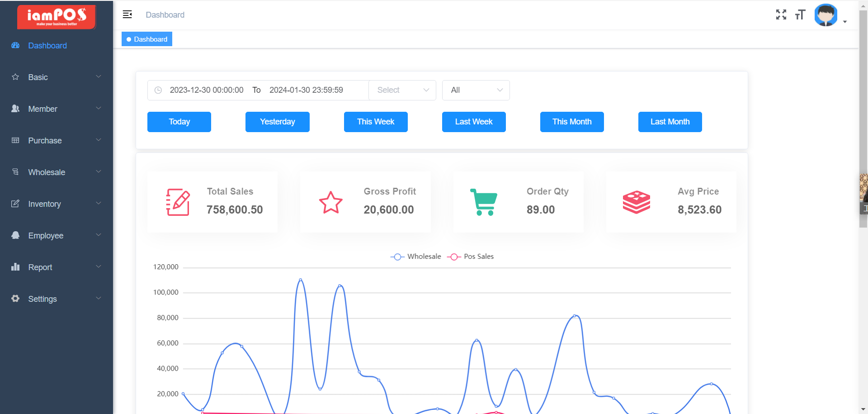
Task: Click the Avg Price stack icon
Action: click(636, 202)
